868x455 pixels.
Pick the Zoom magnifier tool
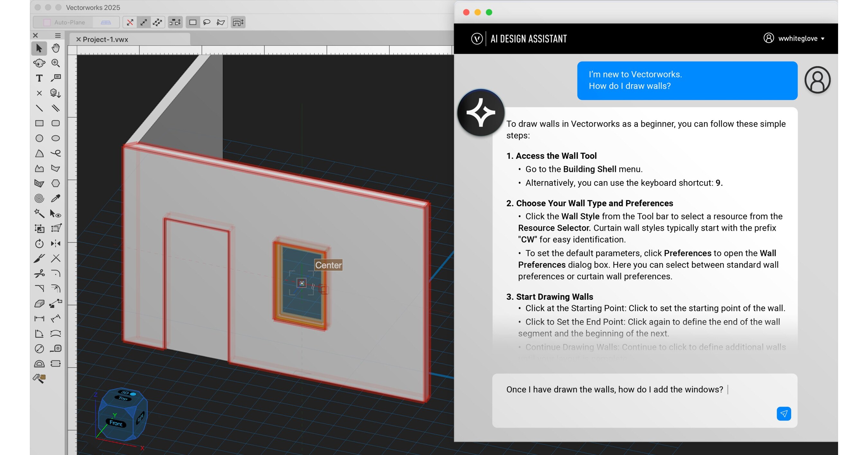pyautogui.click(x=56, y=63)
